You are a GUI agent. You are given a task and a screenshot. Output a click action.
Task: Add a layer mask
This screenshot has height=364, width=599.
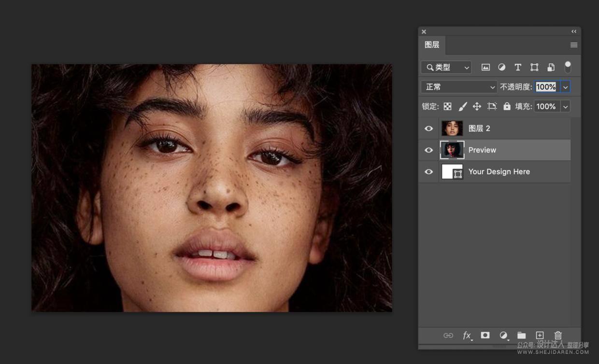point(485,336)
